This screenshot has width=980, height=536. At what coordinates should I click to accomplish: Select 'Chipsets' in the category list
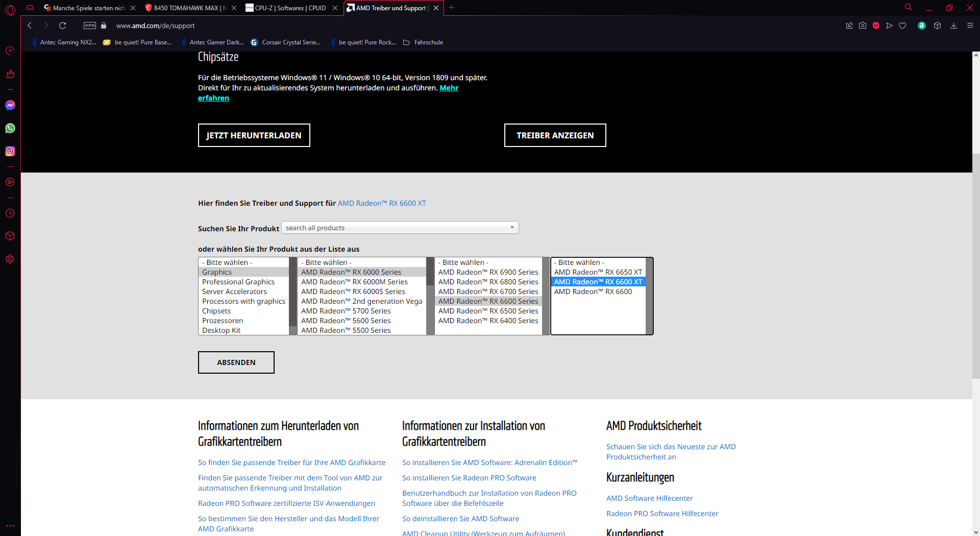[x=243, y=311]
